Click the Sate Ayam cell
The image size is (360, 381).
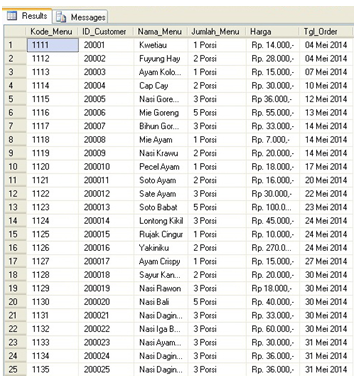[x=161, y=194]
